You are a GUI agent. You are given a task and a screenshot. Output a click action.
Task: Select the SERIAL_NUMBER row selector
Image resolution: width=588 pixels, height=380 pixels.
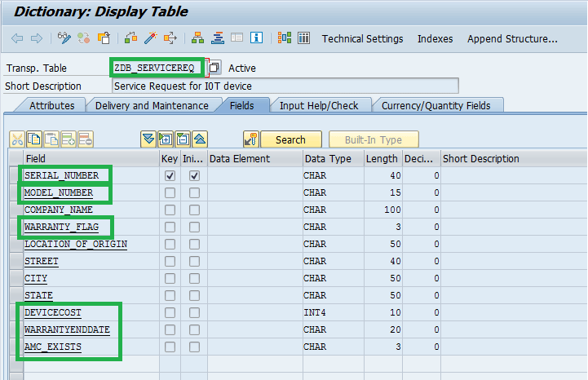15,175
